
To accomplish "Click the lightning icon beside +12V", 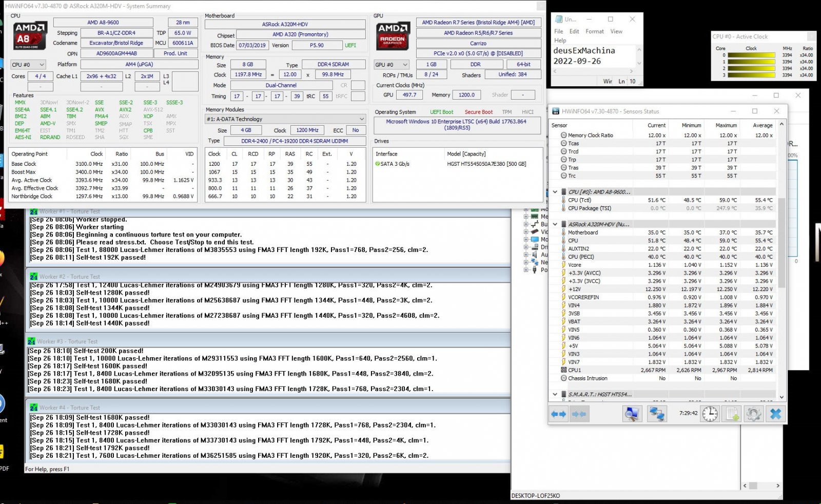I will 563,289.
